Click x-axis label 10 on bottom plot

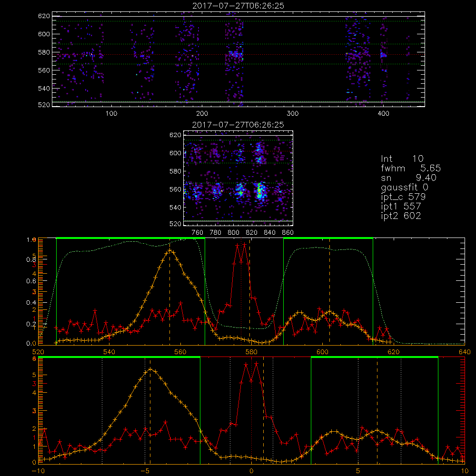465,471
